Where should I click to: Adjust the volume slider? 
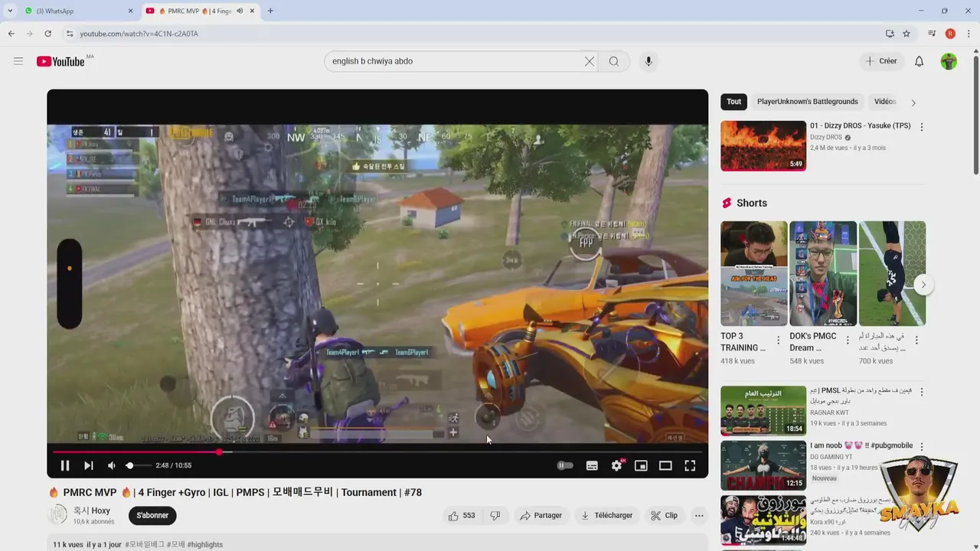click(139, 465)
